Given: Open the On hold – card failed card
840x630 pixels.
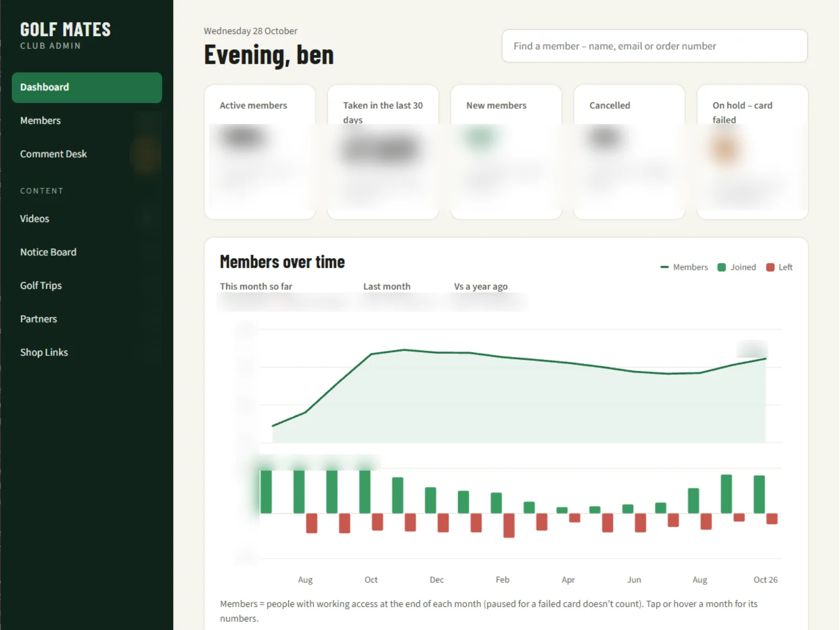Looking at the screenshot, I should [752, 152].
